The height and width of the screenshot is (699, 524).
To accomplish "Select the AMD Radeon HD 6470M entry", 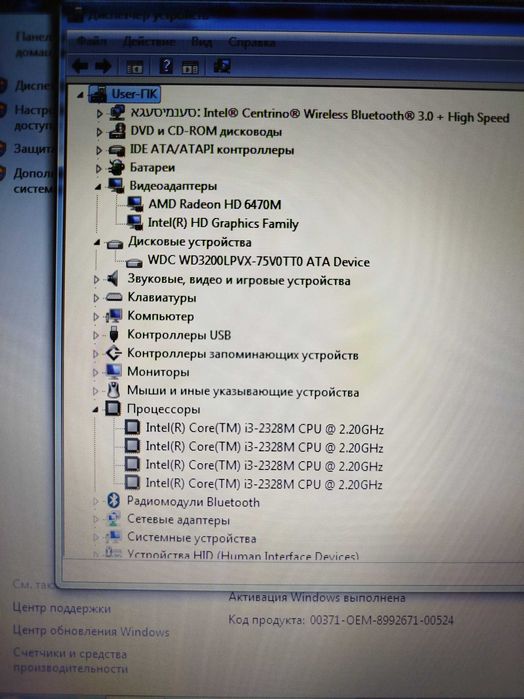I will (x=215, y=205).
